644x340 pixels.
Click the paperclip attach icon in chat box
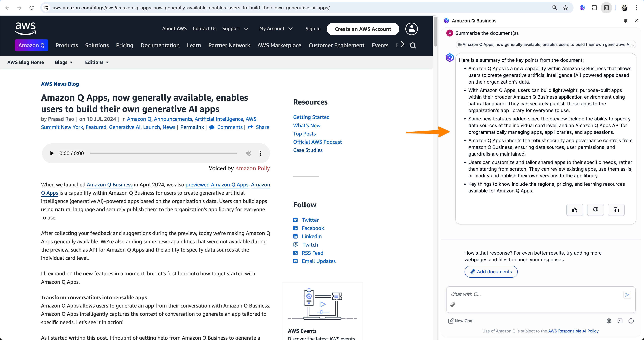pyautogui.click(x=453, y=304)
